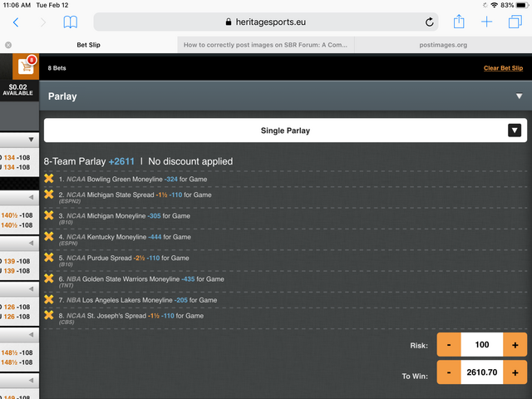Expand sidebar arrow above 148½ odds
Image resolution: width=532 pixels, height=399 pixels.
32,334
